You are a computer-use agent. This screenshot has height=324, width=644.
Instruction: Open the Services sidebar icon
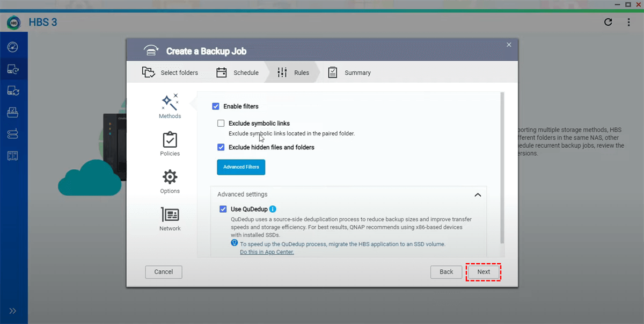[13, 113]
